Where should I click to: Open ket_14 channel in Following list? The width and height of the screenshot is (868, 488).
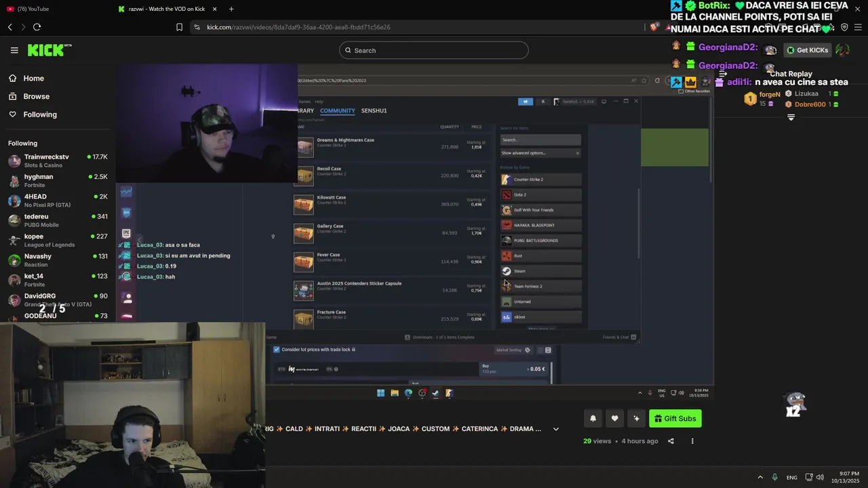pyautogui.click(x=58, y=280)
